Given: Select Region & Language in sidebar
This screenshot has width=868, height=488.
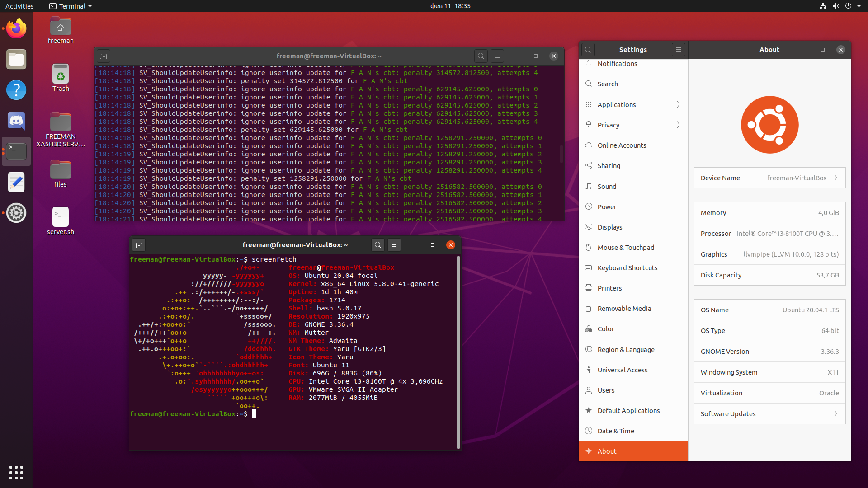Looking at the screenshot, I should click(633, 349).
